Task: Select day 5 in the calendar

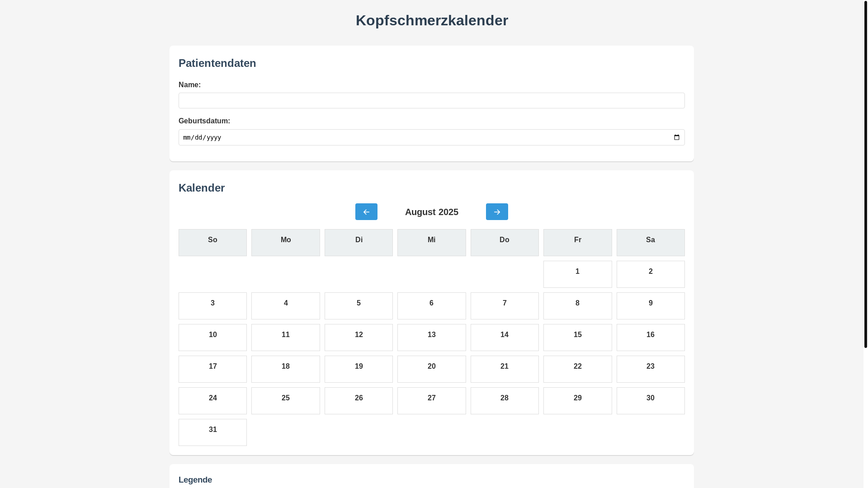Action: 359,306
